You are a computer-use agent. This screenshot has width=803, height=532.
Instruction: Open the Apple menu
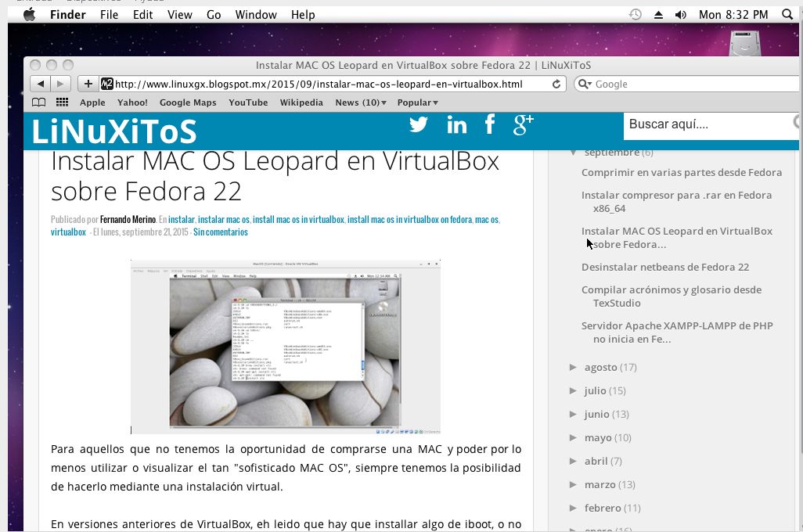(x=30, y=15)
